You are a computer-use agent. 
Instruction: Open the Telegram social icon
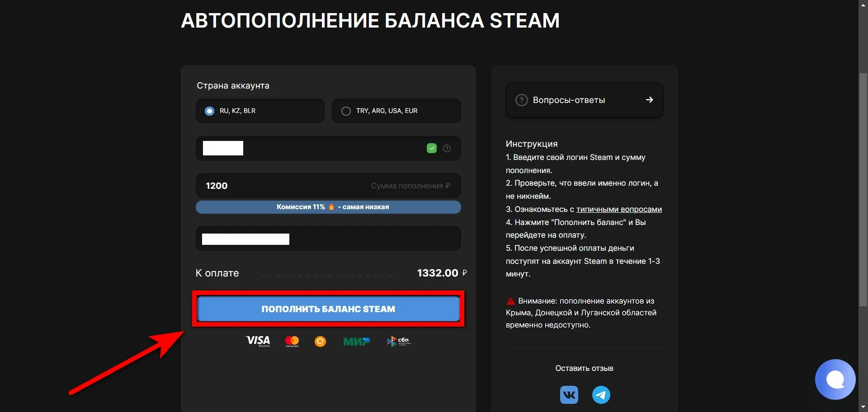click(601, 395)
